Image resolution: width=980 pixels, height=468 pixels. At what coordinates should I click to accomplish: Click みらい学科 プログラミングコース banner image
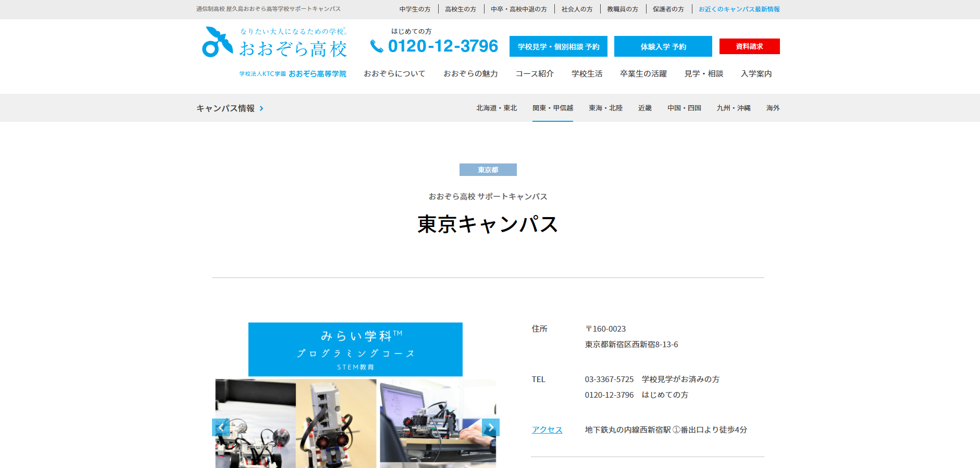355,349
